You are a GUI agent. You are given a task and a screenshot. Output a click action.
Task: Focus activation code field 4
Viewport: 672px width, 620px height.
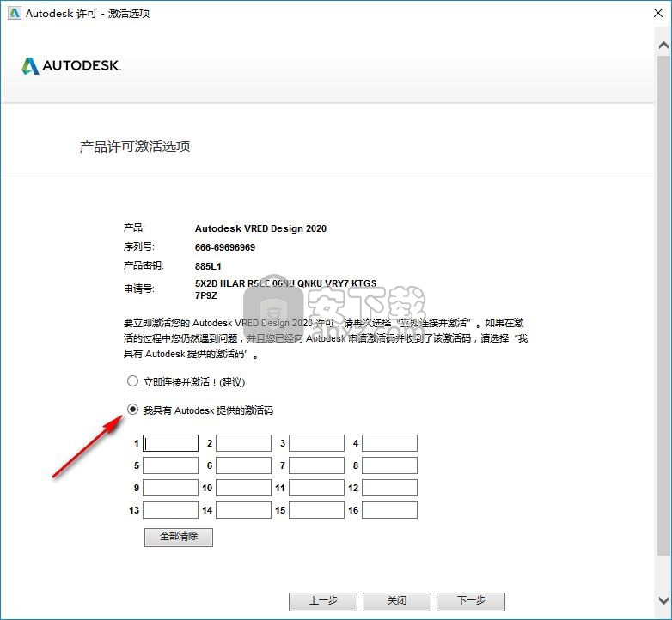(x=389, y=443)
